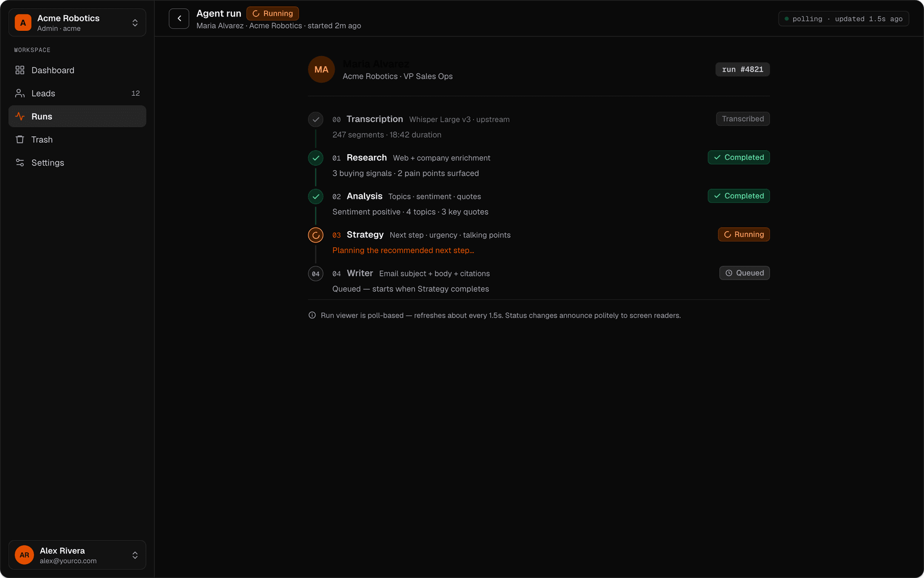Image resolution: width=924 pixels, height=578 pixels.
Task: Click the Analysis step green checkmark
Action: click(x=316, y=196)
